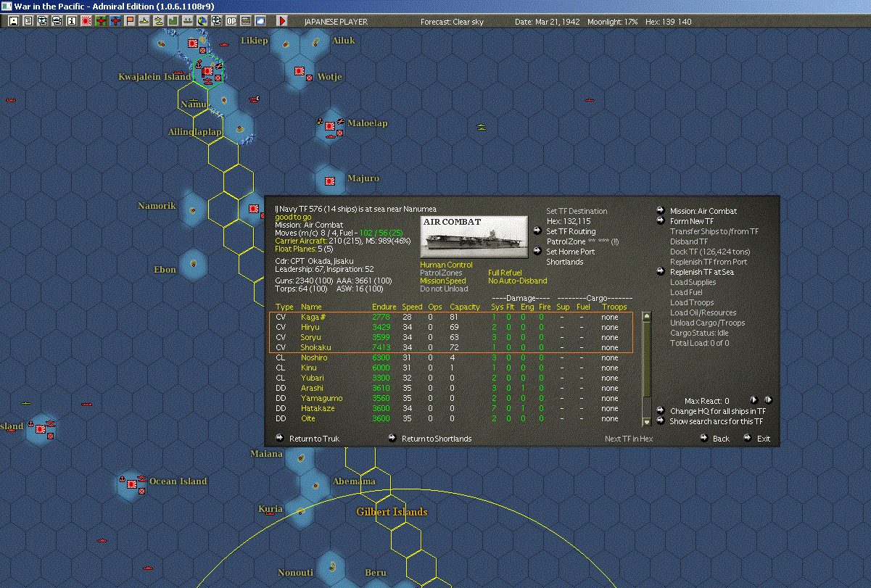This screenshot has height=588, width=871.
Task: Toggle No Auto-Disband setting
Action: click(518, 281)
